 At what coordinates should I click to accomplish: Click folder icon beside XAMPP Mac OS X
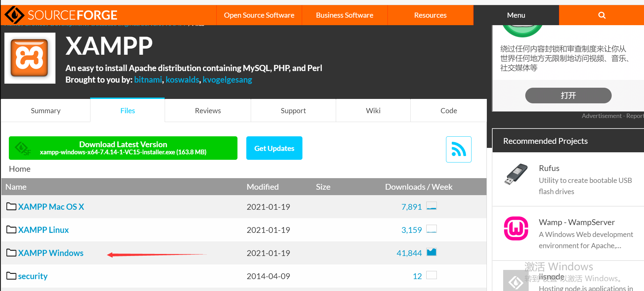coord(11,206)
